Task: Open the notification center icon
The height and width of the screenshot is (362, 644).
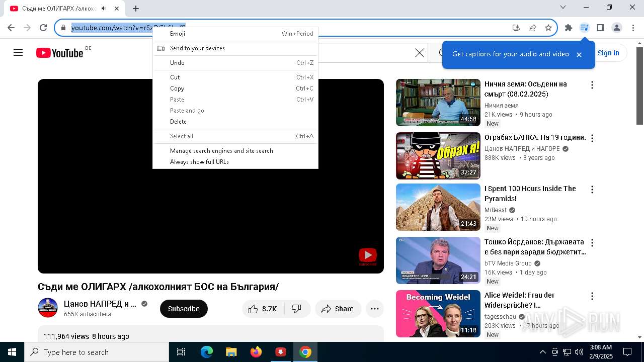Action: click(627, 352)
